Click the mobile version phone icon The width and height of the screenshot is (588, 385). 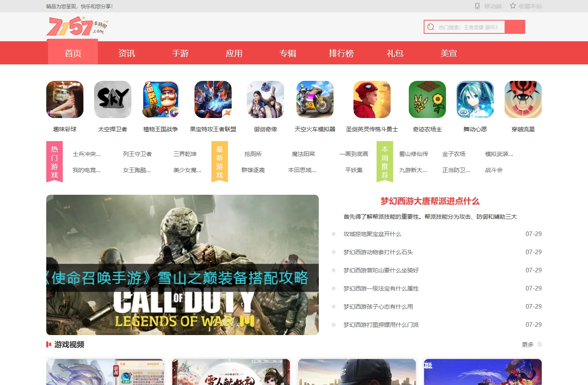click(477, 6)
